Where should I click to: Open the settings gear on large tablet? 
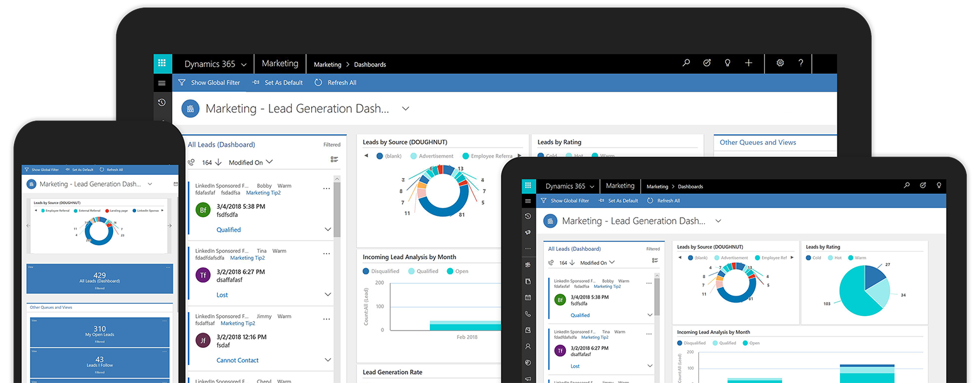click(780, 63)
